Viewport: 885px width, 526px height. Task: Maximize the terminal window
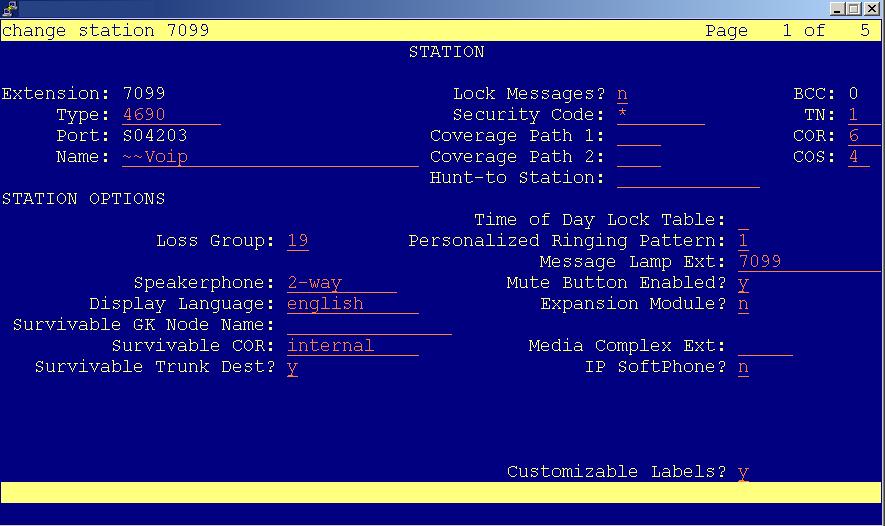pyautogui.click(x=853, y=9)
